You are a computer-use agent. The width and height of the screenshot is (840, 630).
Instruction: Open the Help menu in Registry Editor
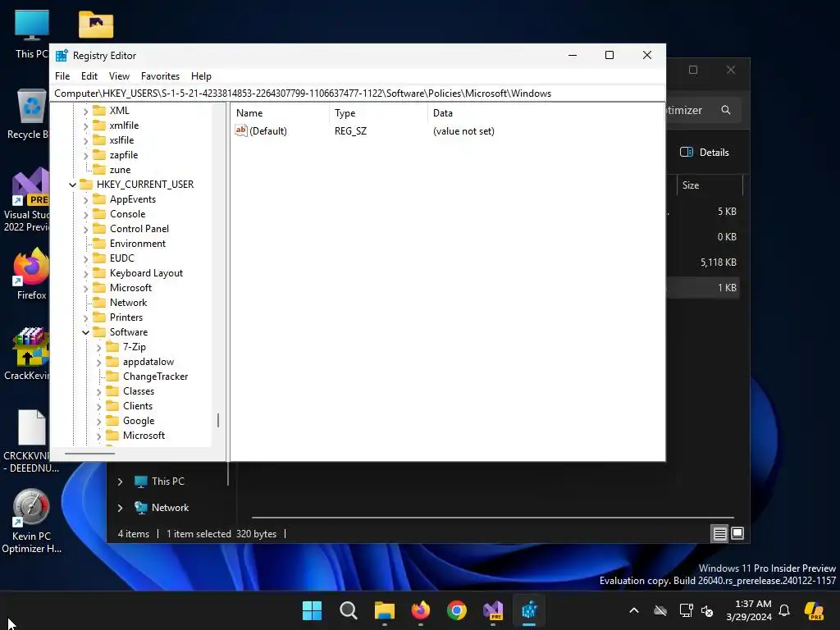202,76
